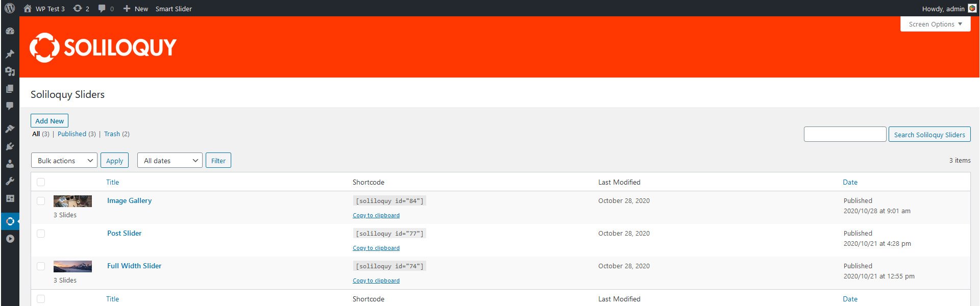980x306 pixels.
Task: Open Pages sidebar icon
Action: (10, 89)
